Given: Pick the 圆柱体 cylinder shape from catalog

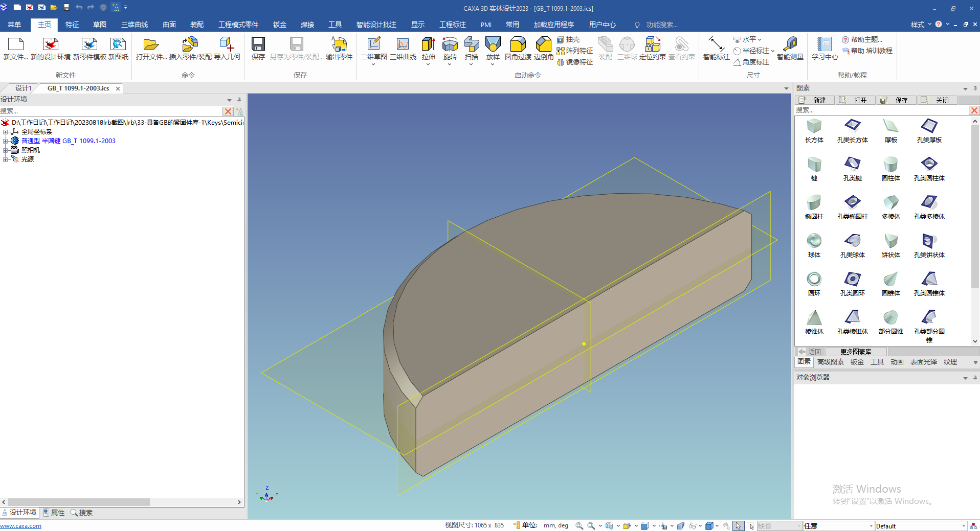Looking at the screenshot, I should pyautogui.click(x=891, y=169).
